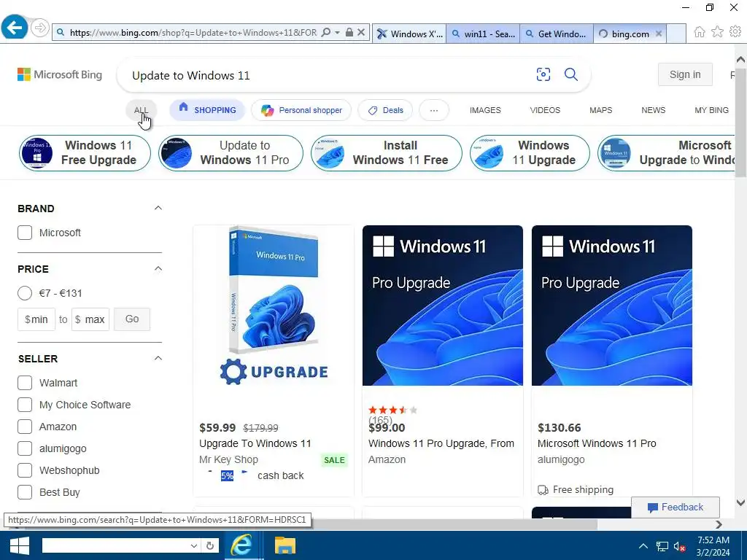Select the €7 - €131 price range

25,293
